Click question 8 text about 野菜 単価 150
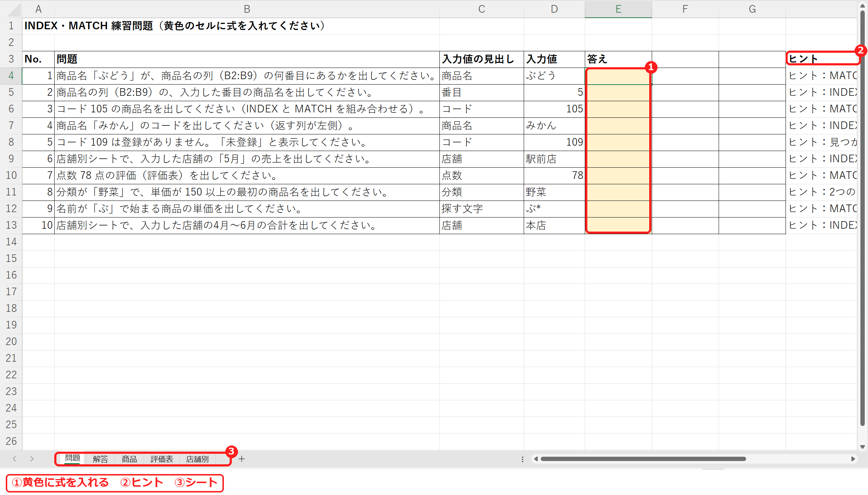 pyautogui.click(x=247, y=192)
